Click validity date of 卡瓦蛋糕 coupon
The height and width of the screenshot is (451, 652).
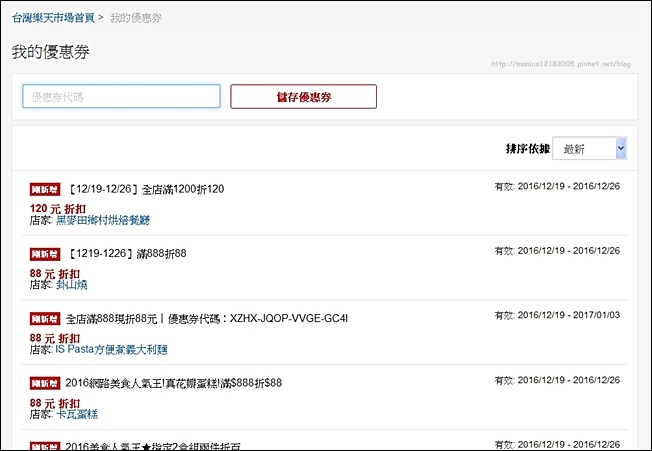pyautogui.click(x=557, y=380)
